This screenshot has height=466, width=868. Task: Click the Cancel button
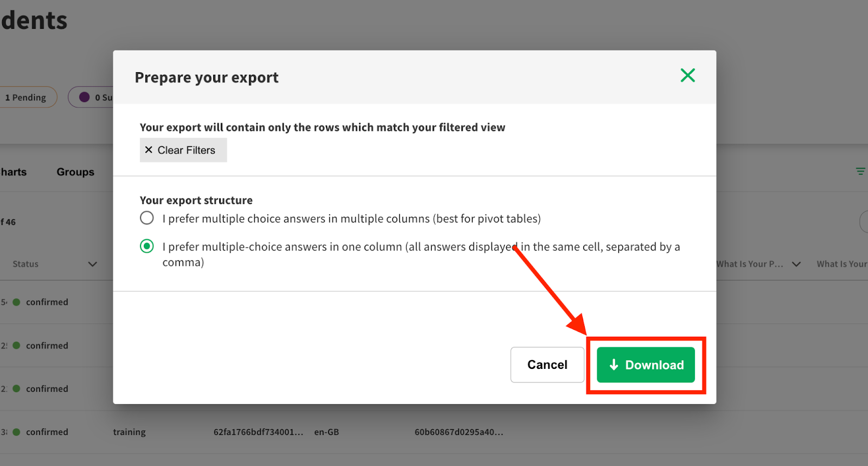pos(547,365)
